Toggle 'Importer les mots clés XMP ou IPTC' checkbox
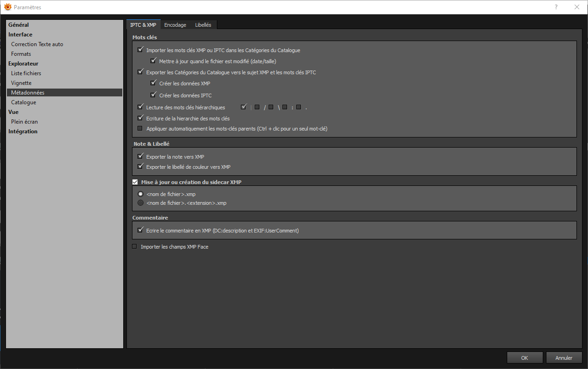 (140, 50)
